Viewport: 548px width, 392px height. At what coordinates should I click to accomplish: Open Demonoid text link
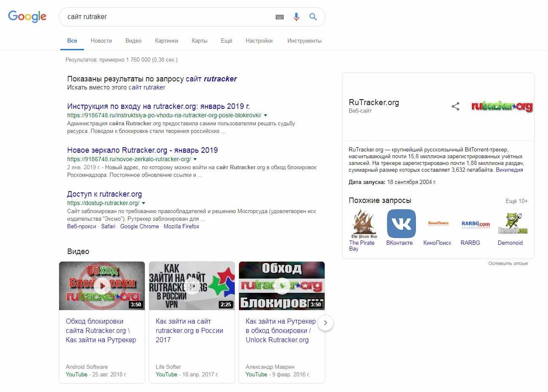[510, 243]
